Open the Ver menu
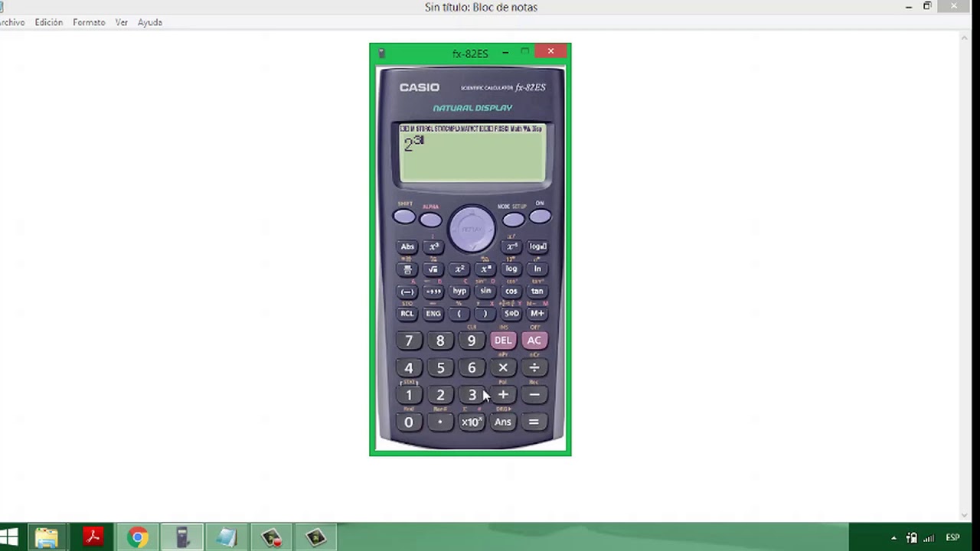Viewport: 980px width, 551px height. [x=121, y=22]
